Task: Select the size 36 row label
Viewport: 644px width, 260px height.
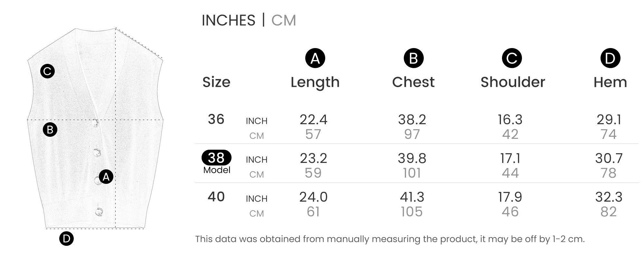Action: click(x=216, y=119)
